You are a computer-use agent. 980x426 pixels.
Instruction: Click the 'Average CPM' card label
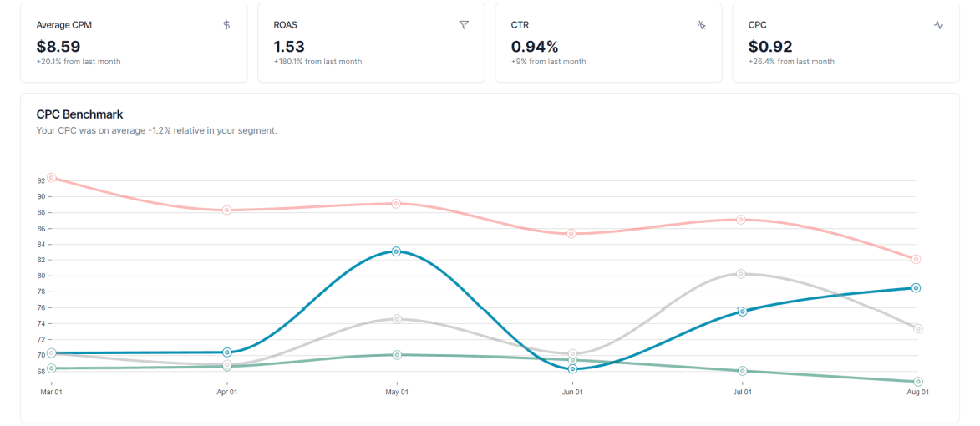click(x=64, y=26)
